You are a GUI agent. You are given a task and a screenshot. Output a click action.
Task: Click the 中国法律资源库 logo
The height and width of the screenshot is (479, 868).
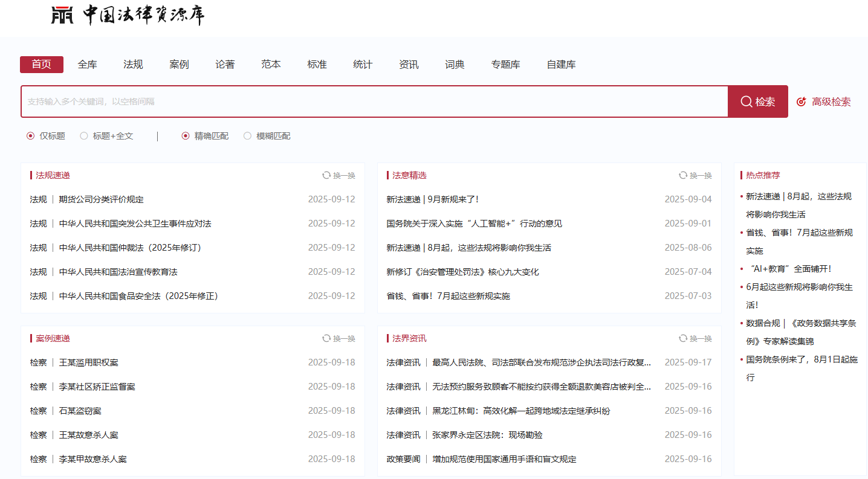(128, 15)
